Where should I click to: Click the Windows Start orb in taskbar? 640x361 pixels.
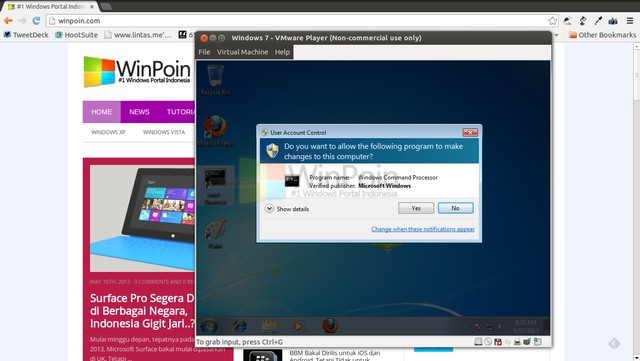tap(209, 326)
